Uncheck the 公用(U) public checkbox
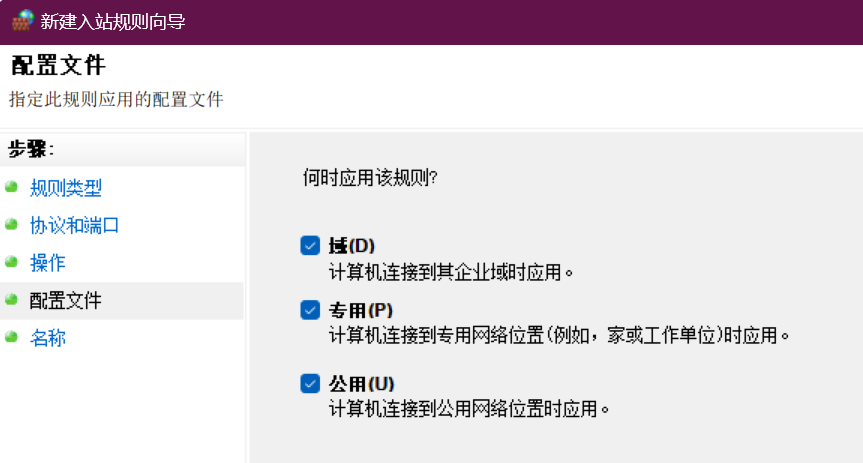Screen dimensions: 863x463 (x=310, y=383)
